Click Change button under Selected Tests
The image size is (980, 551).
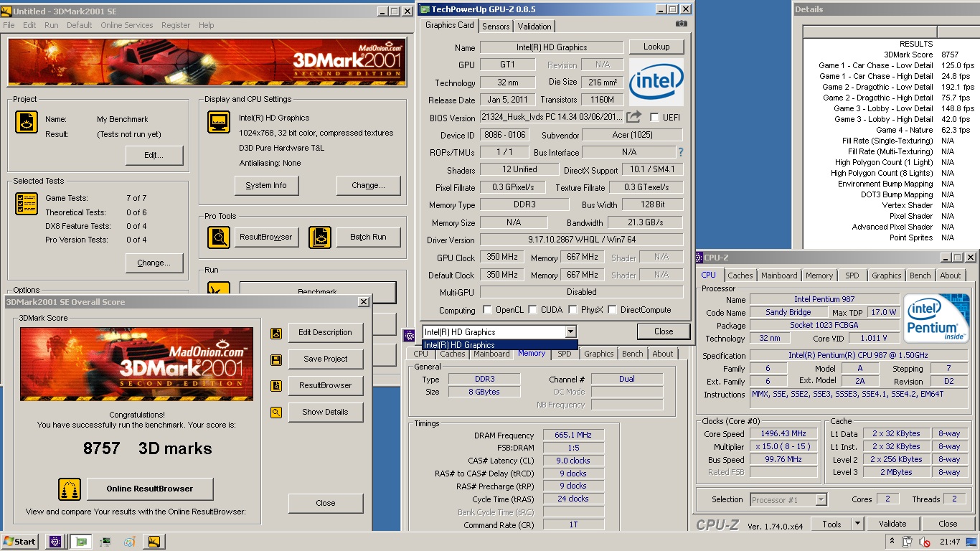tap(154, 263)
